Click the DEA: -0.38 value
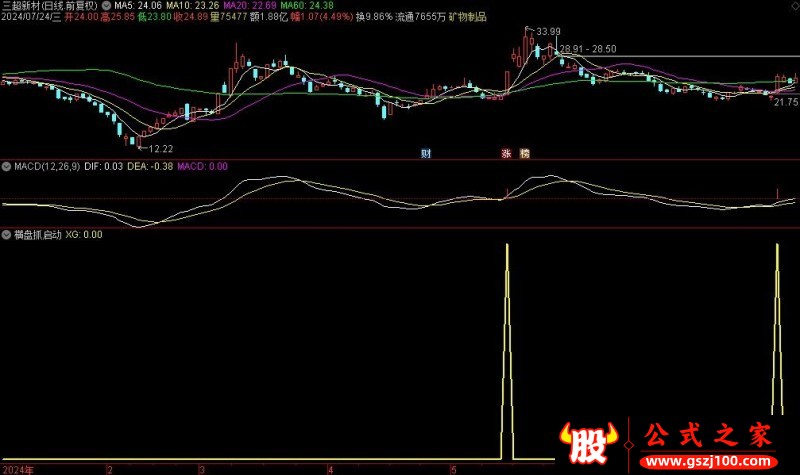Viewport: 800px width, 475px height. pos(150,166)
